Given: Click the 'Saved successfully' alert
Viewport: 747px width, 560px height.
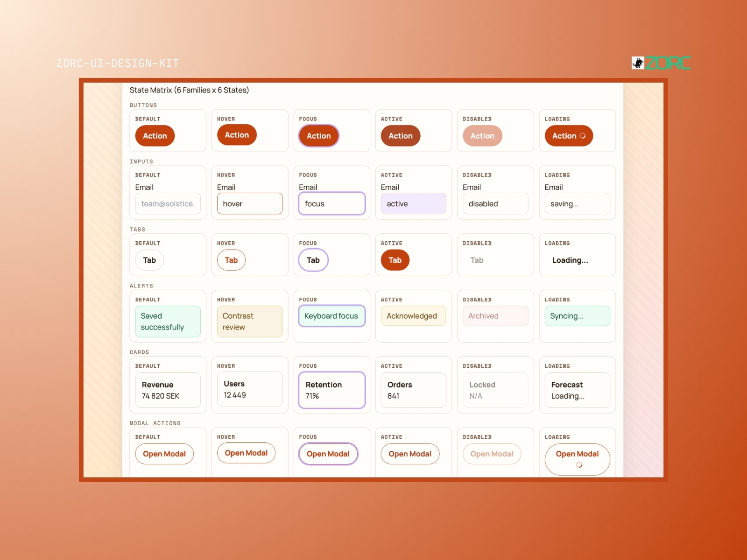Looking at the screenshot, I should tap(168, 322).
